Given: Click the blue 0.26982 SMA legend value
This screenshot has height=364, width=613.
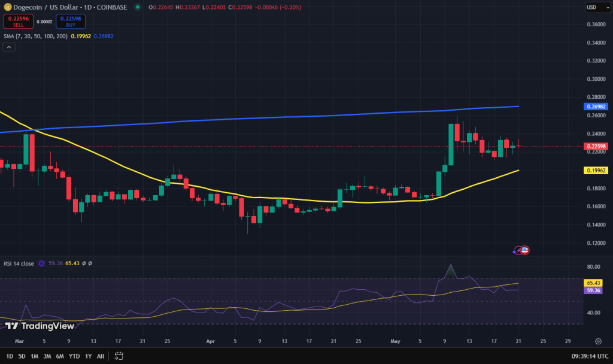Looking at the screenshot, I should pyautogui.click(x=104, y=36).
